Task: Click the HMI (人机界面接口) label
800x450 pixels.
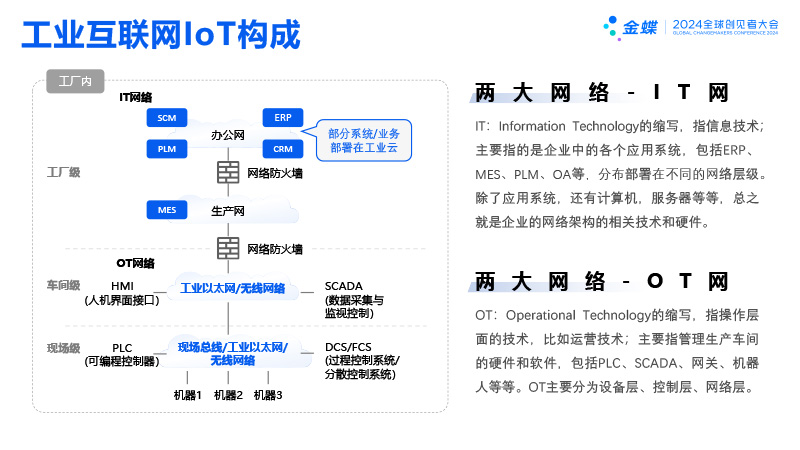Action: 122,293
